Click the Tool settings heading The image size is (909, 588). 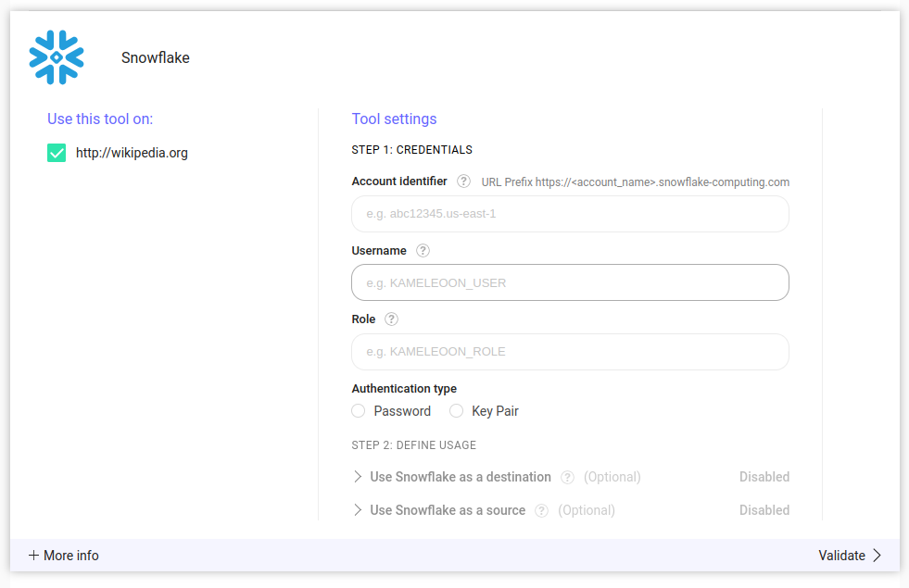(x=394, y=119)
